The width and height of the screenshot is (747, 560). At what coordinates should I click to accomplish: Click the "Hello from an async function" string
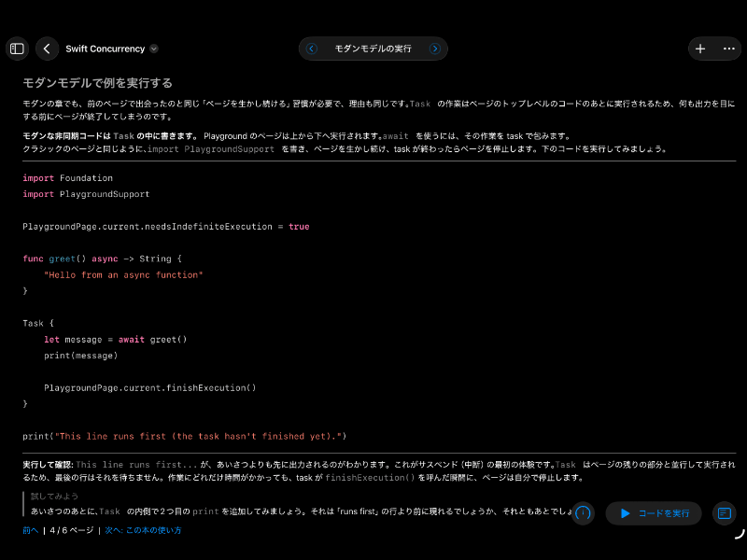coord(123,274)
